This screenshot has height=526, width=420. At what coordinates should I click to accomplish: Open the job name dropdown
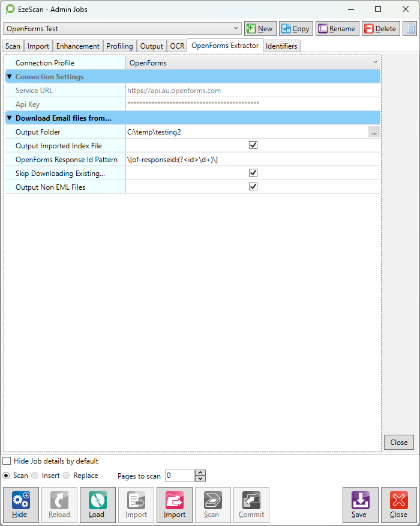tap(236, 29)
